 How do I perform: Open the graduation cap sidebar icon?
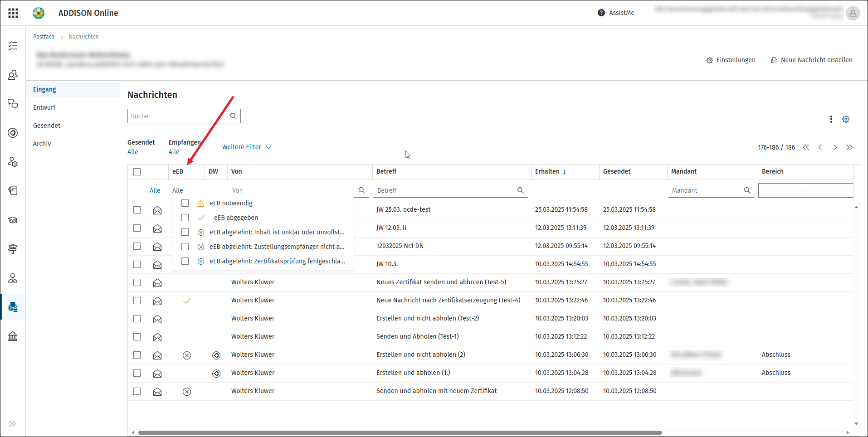point(13,220)
